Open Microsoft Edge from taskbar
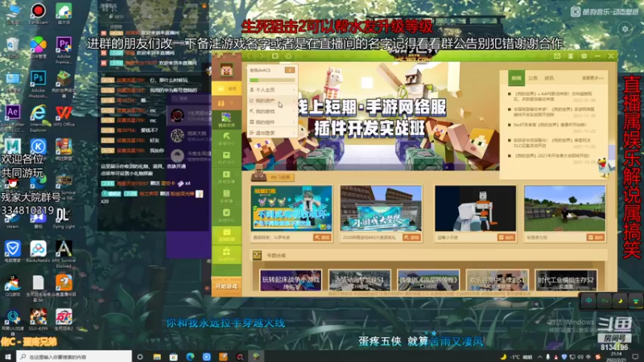 coord(190,356)
